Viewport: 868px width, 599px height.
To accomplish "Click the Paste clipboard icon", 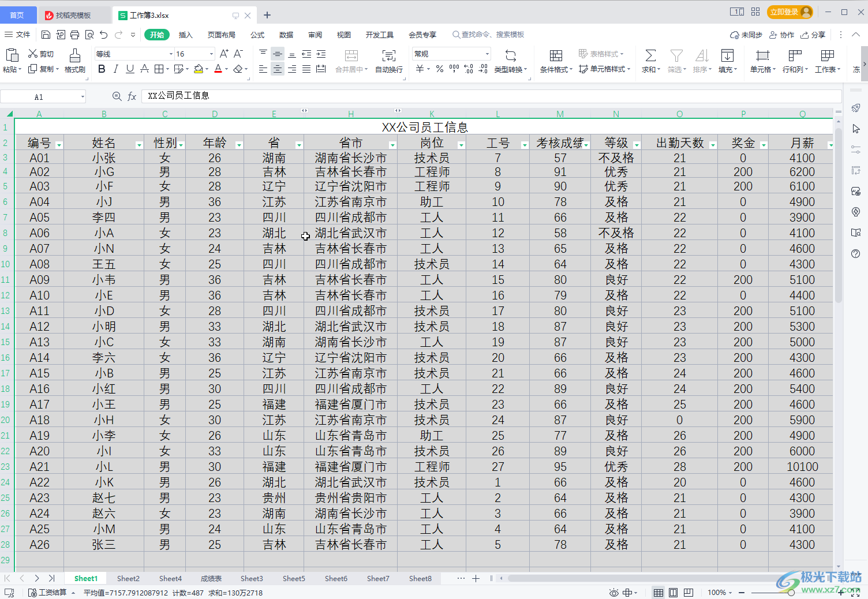I will [12, 55].
